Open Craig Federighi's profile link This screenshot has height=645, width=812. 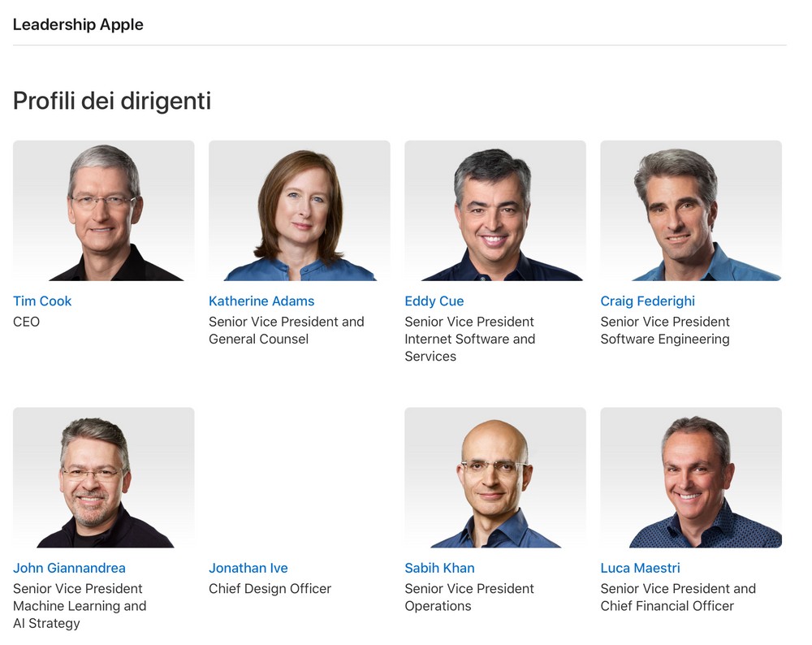coord(647,301)
